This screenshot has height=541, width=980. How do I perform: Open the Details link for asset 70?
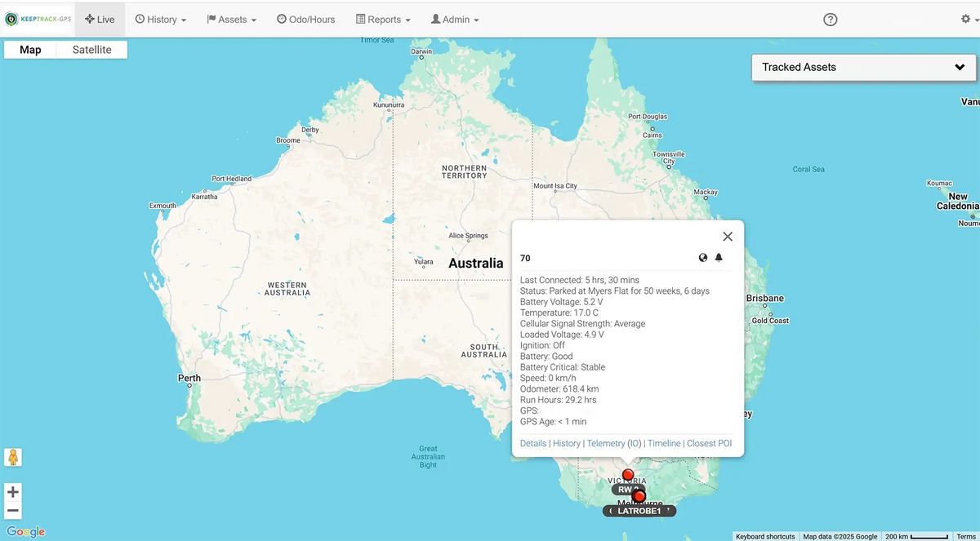click(533, 443)
